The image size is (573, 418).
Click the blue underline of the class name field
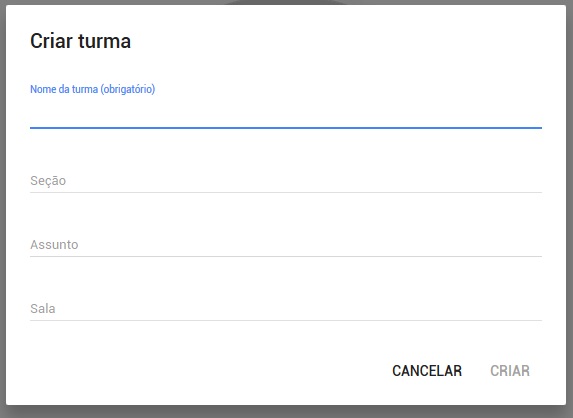click(286, 128)
